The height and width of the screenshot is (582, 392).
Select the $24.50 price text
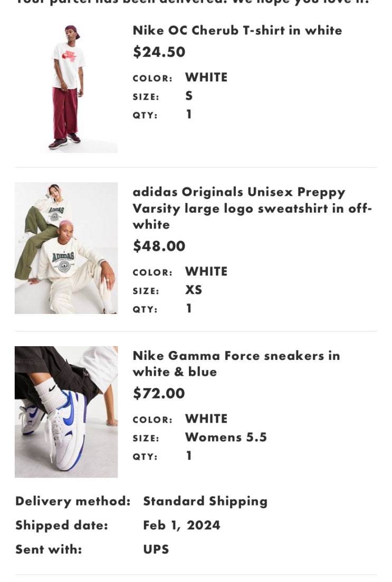[x=159, y=52]
